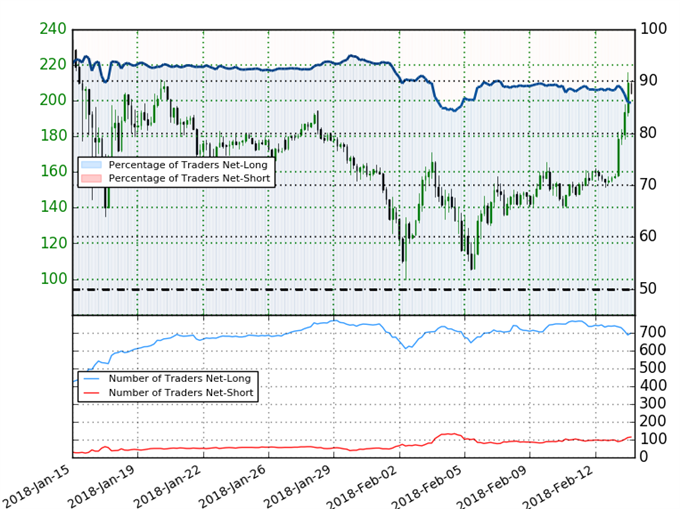
Task: Click the 'Percentage of Traders Net-Long' legend label
Action: coord(188,165)
